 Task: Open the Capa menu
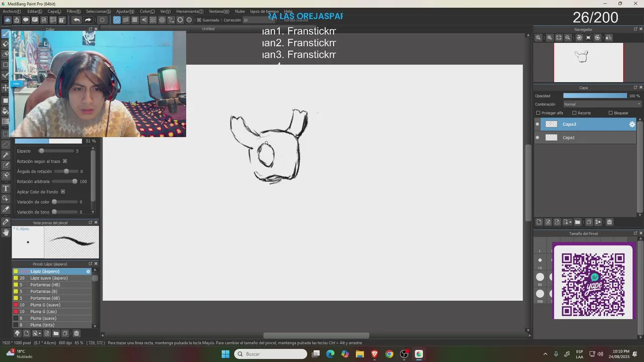(54, 11)
